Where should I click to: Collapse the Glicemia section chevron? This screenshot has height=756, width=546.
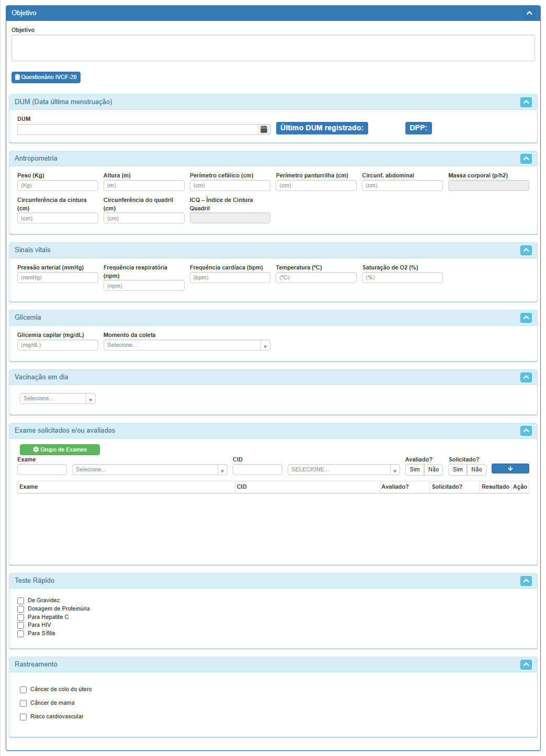click(x=526, y=318)
